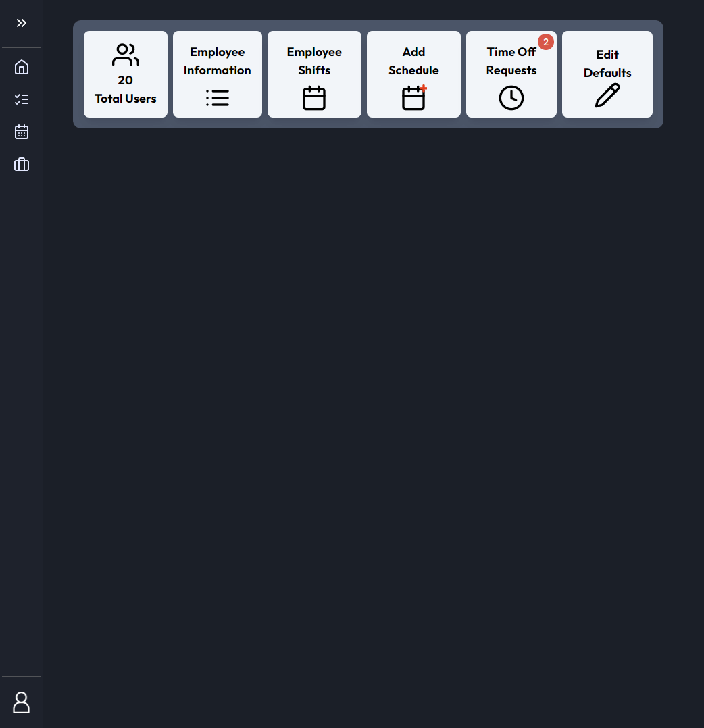Open the calendar icon in the sidebar
The image size is (704, 728).
pyautogui.click(x=21, y=132)
